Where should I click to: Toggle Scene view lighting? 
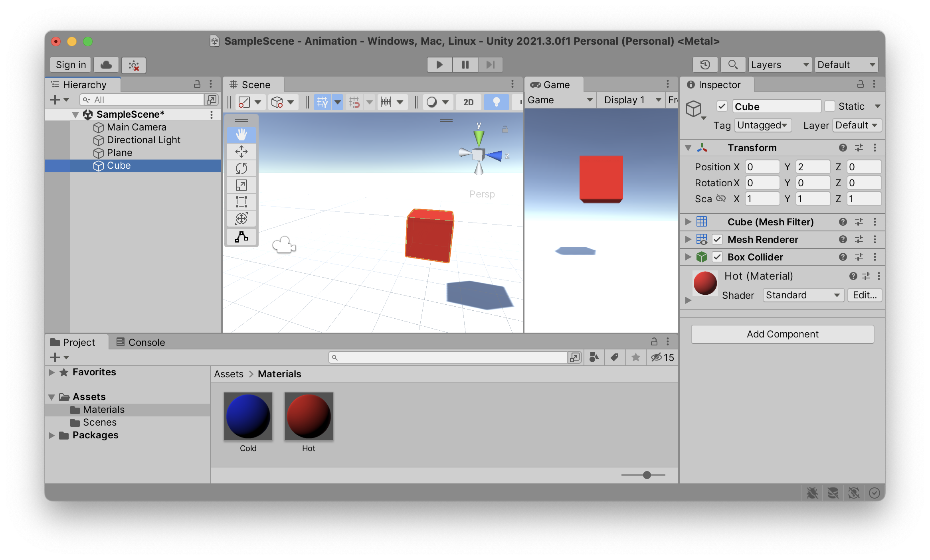point(496,102)
